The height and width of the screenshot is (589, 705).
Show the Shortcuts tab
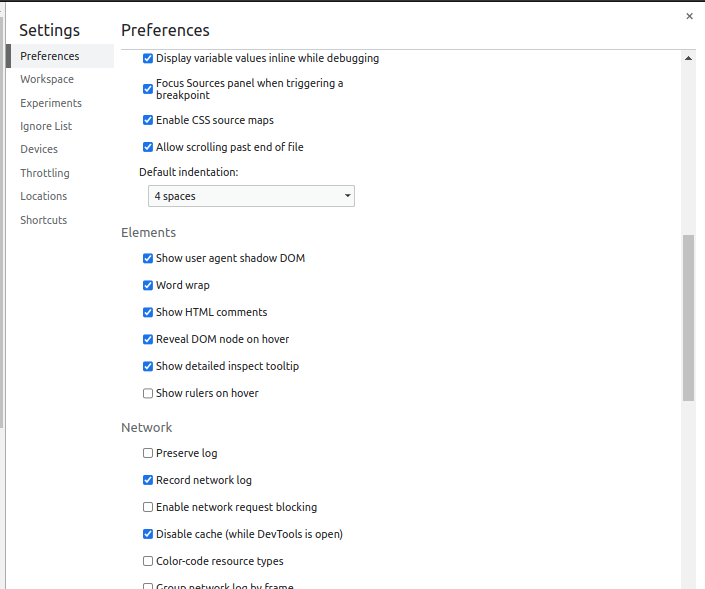pyautogui.click(x=44, y=220)
